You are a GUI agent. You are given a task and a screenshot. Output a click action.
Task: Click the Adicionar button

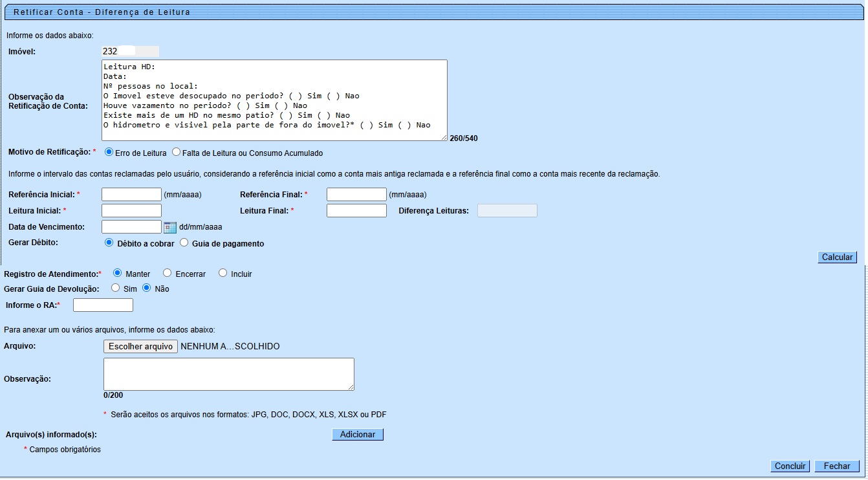pyautogui.click(x=358, y=435)
